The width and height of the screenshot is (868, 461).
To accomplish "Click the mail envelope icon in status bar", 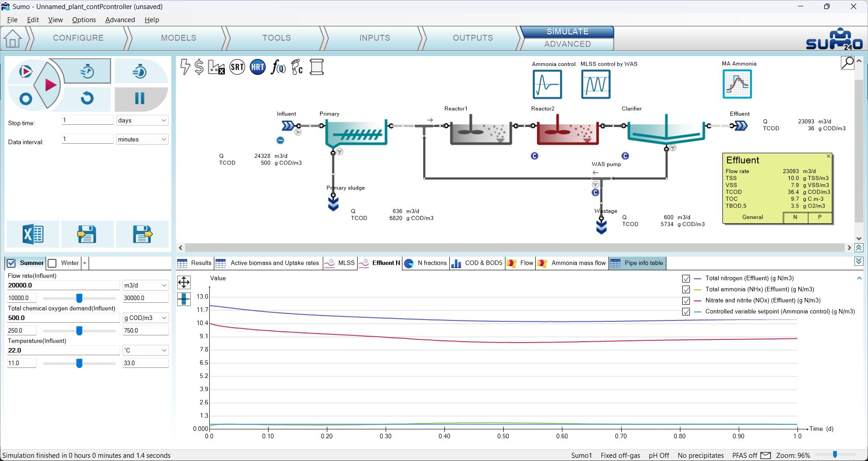I will click(766, 455).
